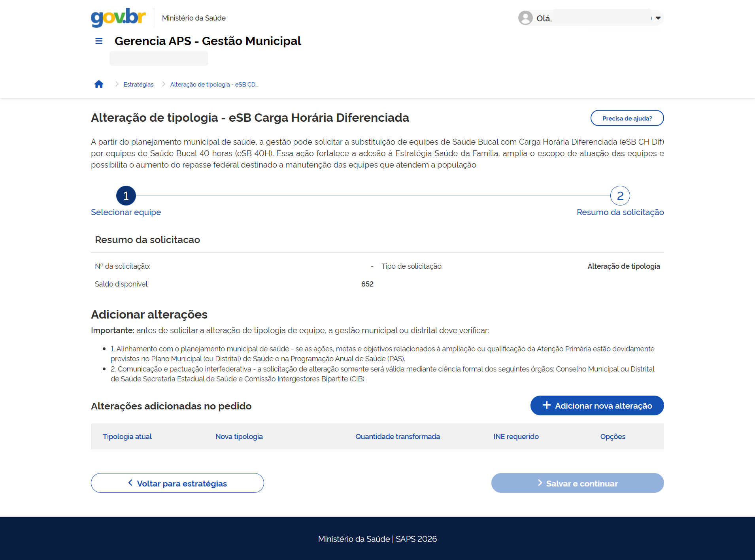Click Resumo da solicitação step label
The image size is (755, 560).
tap(620, 212)
